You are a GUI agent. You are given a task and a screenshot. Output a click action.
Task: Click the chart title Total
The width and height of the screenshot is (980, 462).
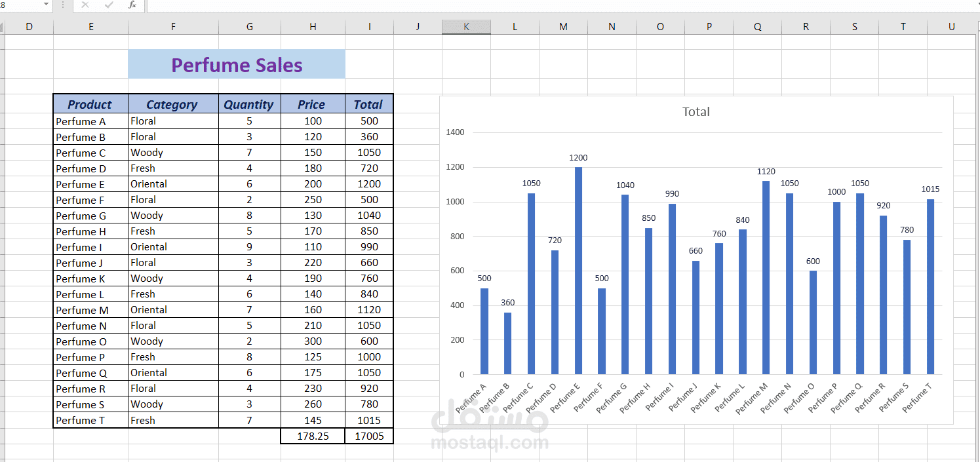(696, 111)
